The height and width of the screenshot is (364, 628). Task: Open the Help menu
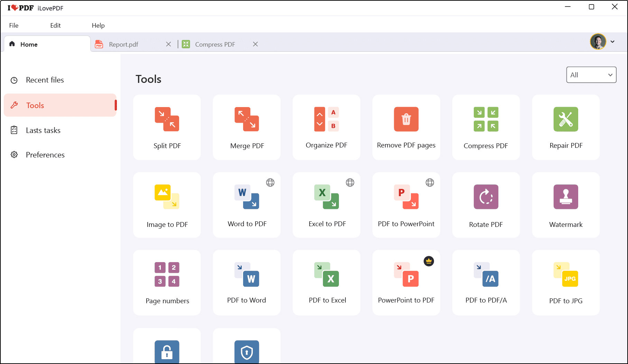(x=98, y=25)
